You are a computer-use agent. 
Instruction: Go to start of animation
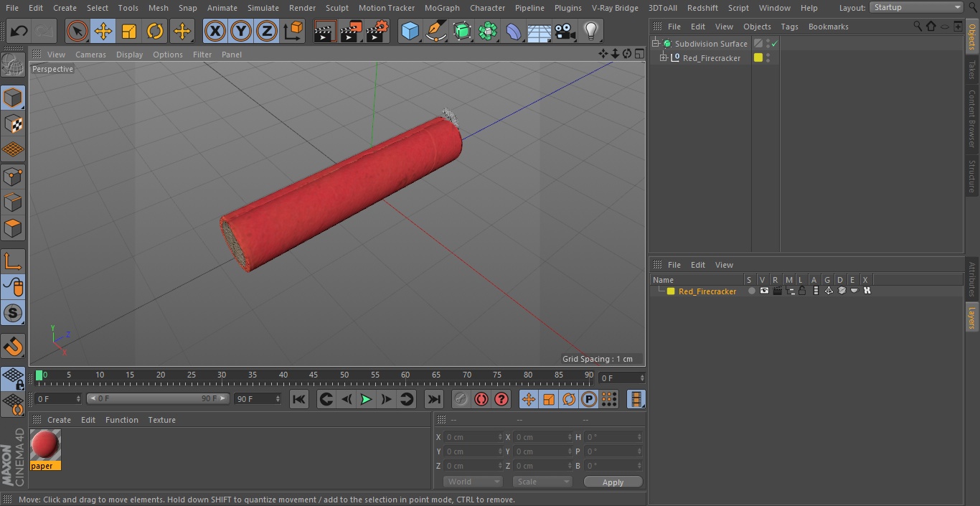coord(299,399)
